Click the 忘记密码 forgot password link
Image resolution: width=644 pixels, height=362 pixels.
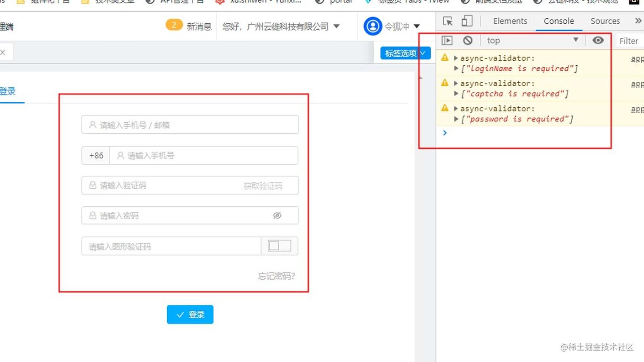tap(276, 276)
